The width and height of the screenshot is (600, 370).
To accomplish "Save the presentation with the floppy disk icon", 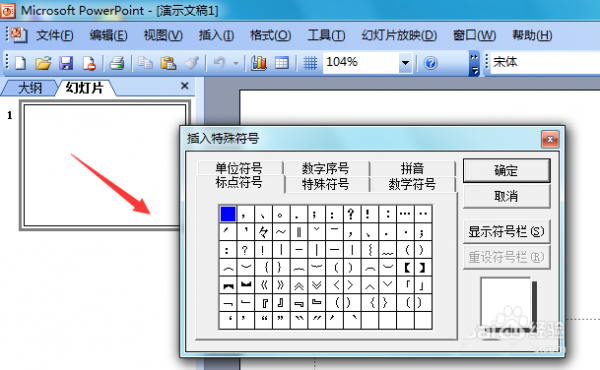I will [x=66, y=63].
